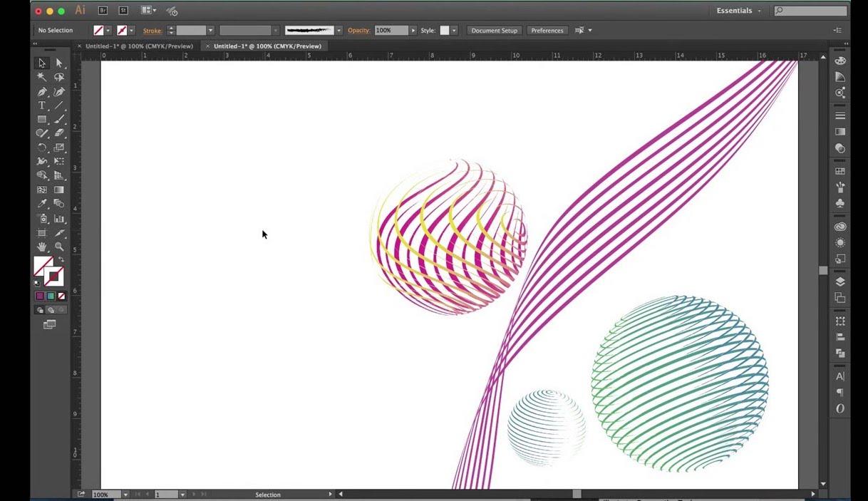This screenshot has width=868, height=501.
Task: Switch to the first Untitled-1 document tab
Action: point(138,46)
